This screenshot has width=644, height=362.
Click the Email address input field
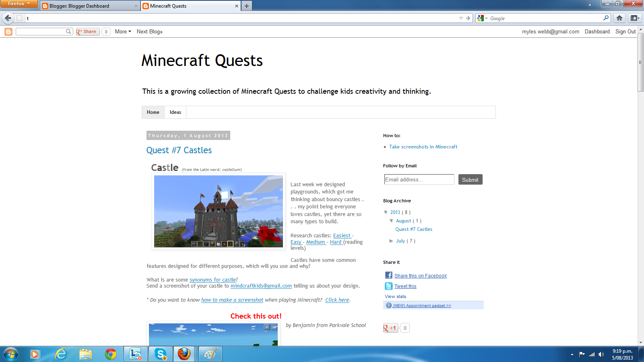click(419, 179)
